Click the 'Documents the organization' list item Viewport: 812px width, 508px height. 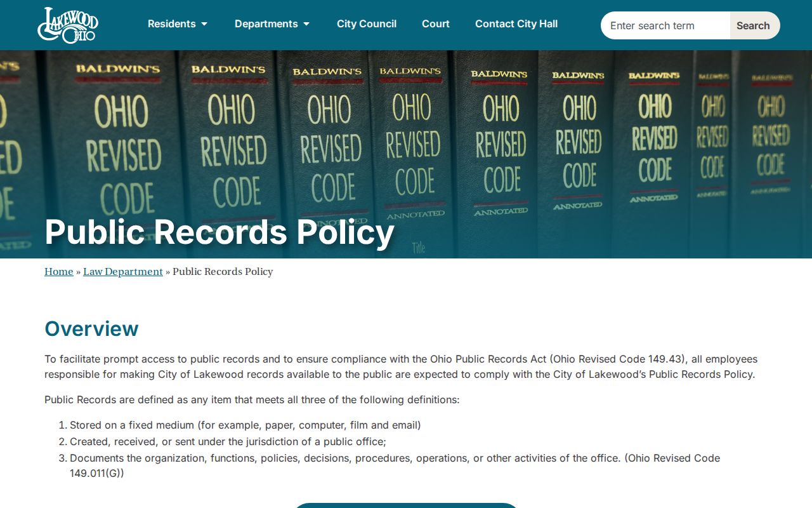(395, 465)
